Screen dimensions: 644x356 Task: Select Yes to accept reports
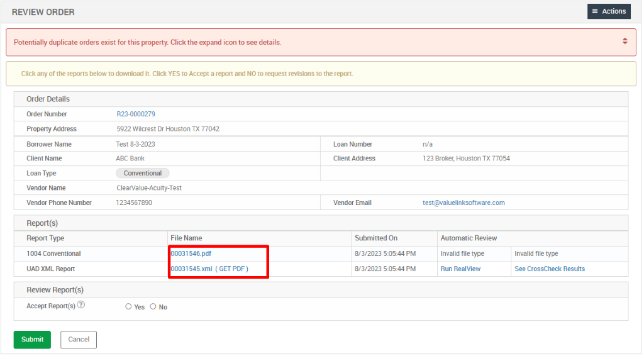point(128,307)
